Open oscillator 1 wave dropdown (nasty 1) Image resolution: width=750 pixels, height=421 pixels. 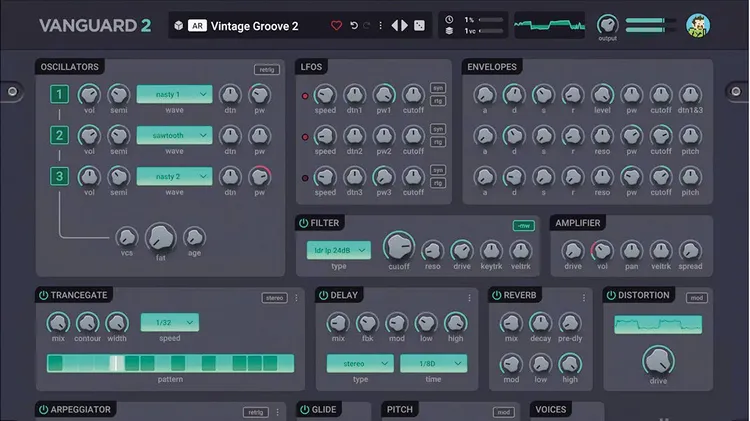point(174,94)
